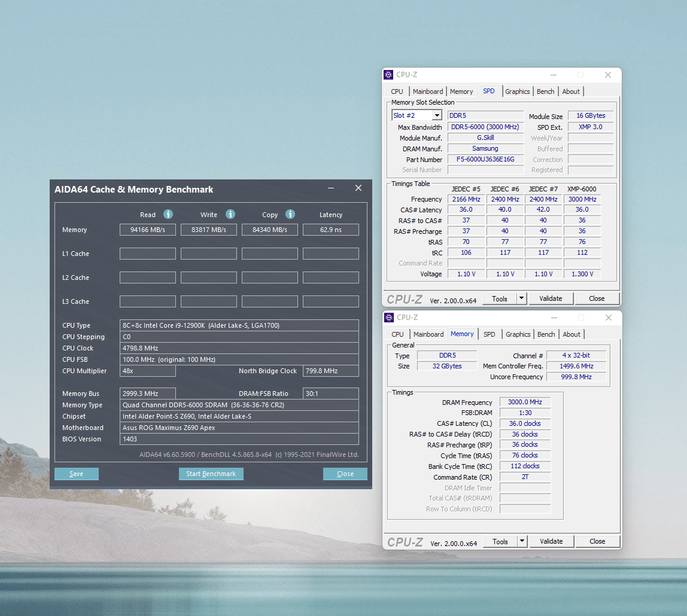
Task: Open SPD tab in lower CPU-Z window
Action: (x=490, y=334)
